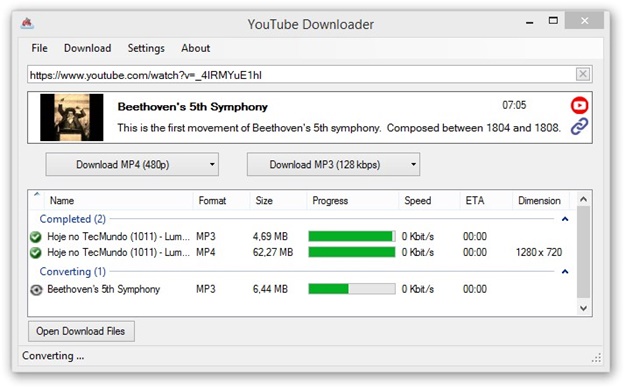Viewport: 625px width, 389px height.
Task: Click green check icon of the 4,69 MB MP3 row
Action: click(x=36, y=237)
